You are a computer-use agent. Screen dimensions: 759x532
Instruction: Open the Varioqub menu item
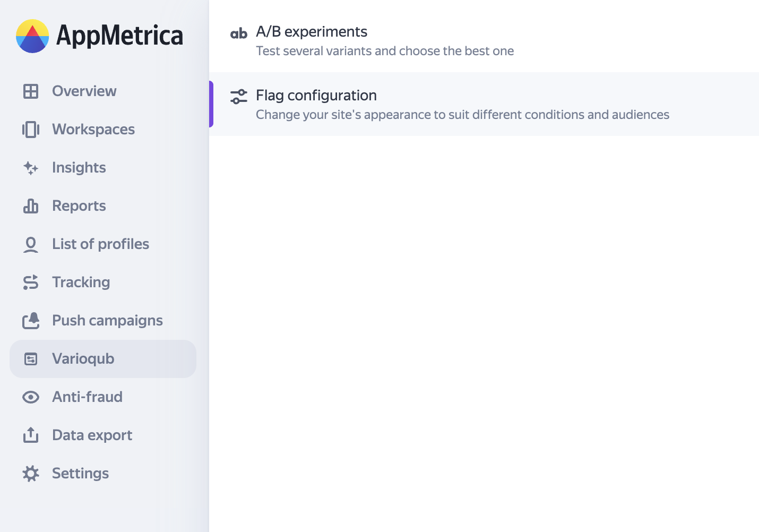[x=83, y=359]
